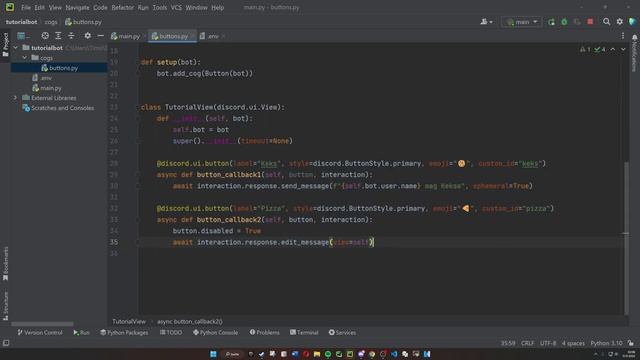Click TutorialView in editor breadcrumb
Screen dimensions: 640x360
[x=129, y=322]
